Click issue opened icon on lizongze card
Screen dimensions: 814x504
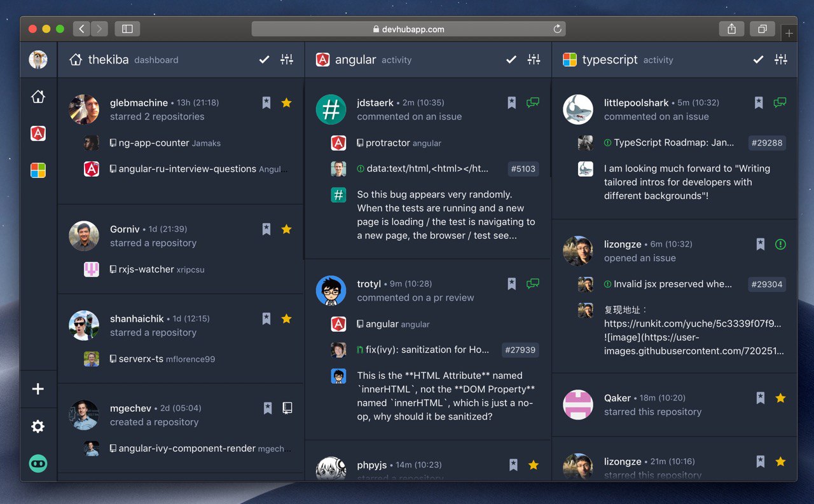[x=781, y=244]
